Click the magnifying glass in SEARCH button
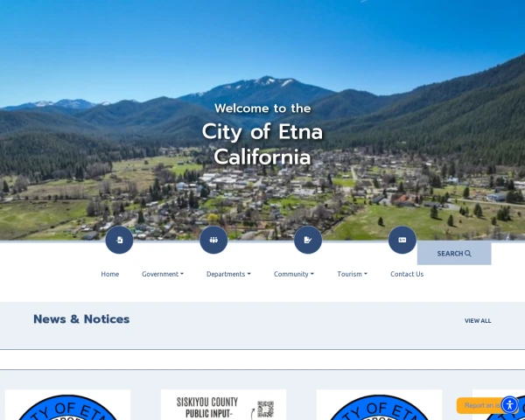The image size is (525, 420). pyautogui.click(x=468, y=254)
